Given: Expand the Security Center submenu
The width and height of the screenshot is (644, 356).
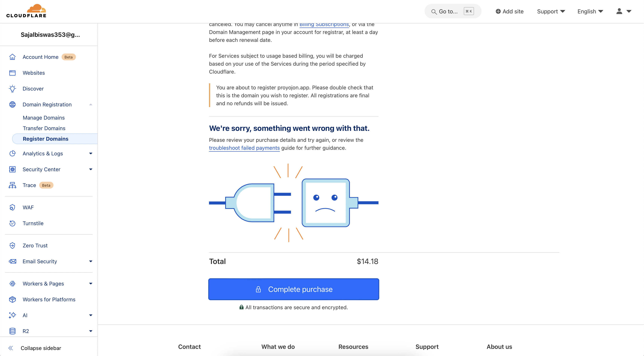Looking at the screenshot, I should (x=91, y=170).
